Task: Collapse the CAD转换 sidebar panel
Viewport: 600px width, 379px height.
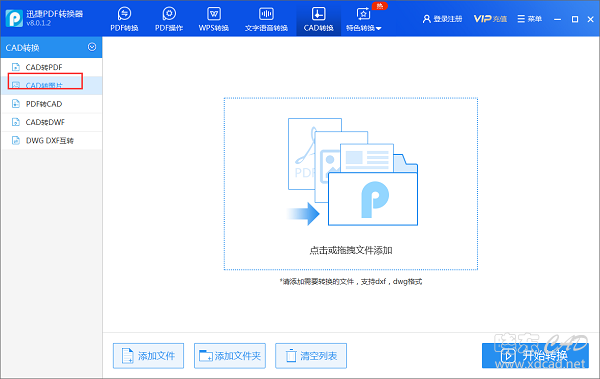Action: [92, 47]
